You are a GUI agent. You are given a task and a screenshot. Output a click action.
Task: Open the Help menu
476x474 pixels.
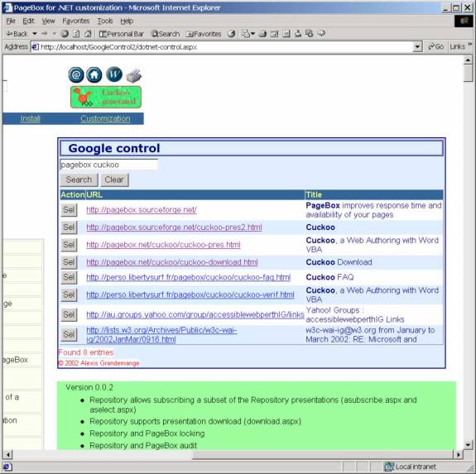[127, 21]
